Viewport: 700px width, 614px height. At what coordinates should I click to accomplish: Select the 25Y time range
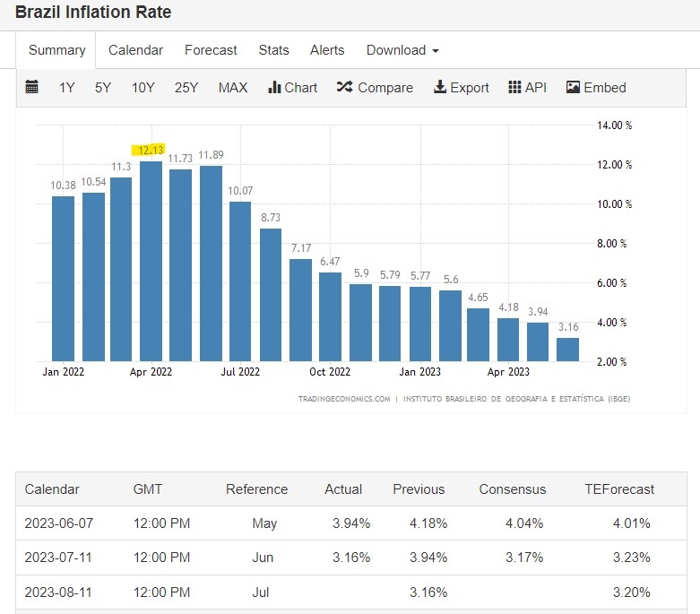[x=186, y=88]
